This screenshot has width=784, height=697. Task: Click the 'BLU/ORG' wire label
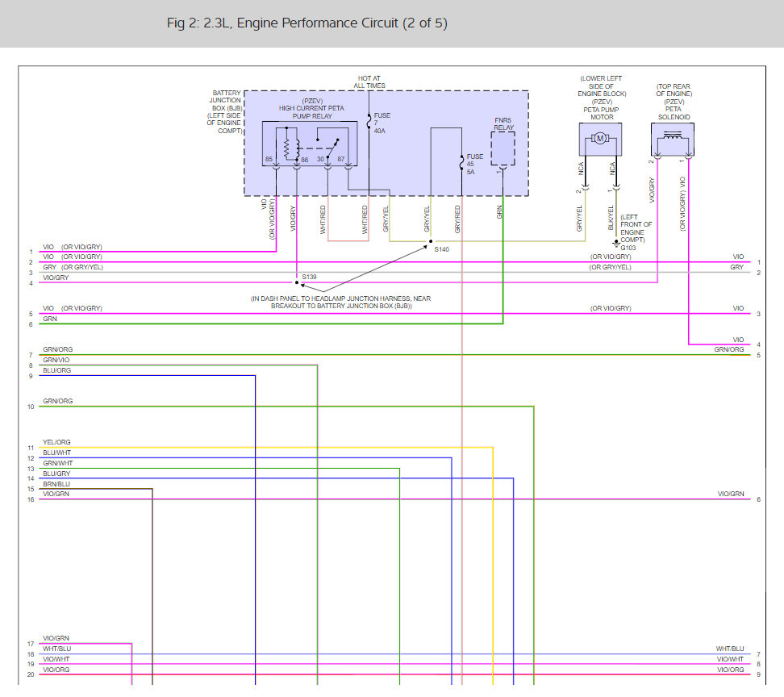click(x=57, y=370)
